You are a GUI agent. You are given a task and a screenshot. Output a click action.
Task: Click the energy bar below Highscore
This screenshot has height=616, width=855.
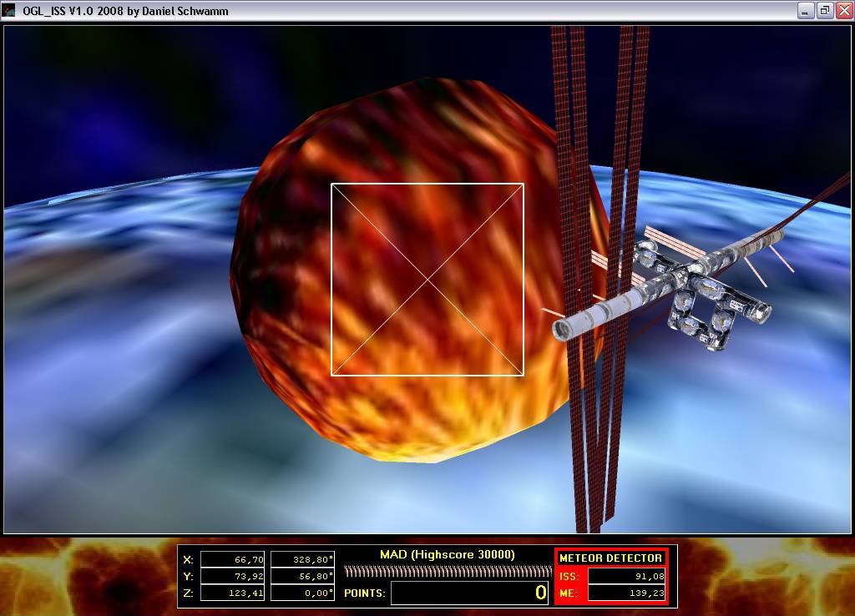tap(448, 572)
